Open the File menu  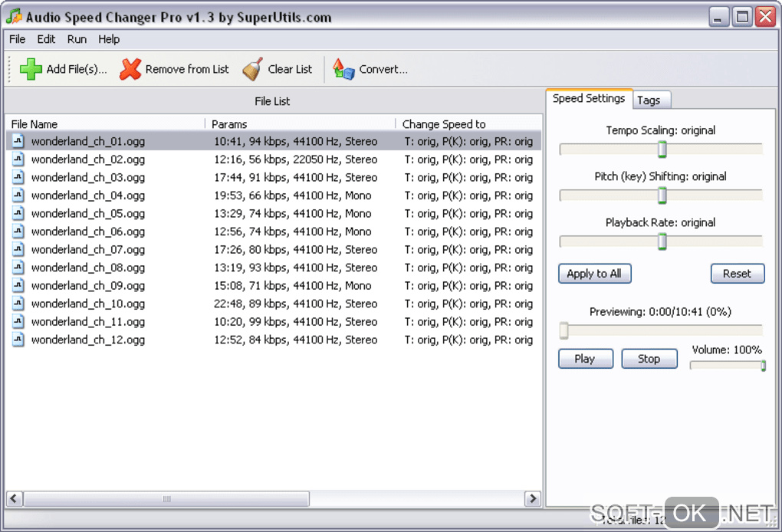tap(18, 39)
